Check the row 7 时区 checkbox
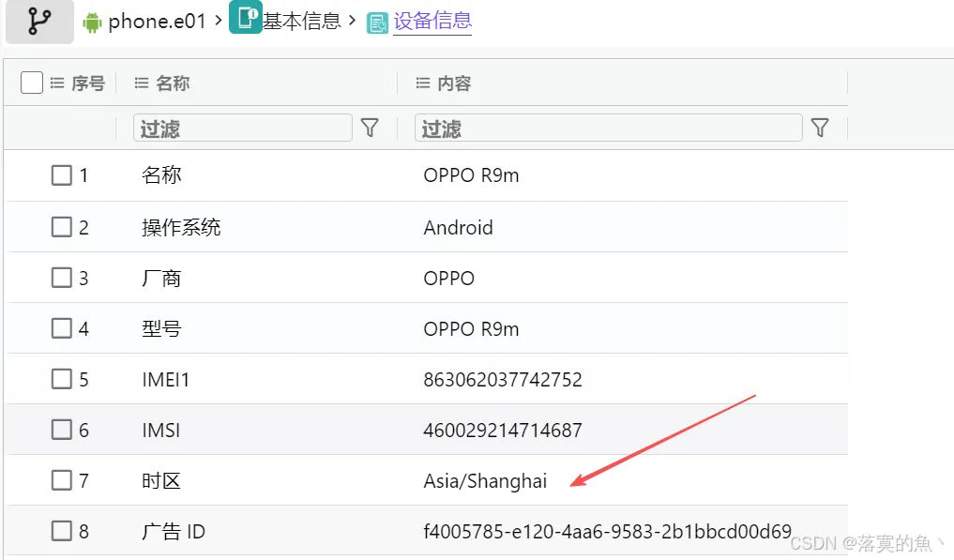954x560 pixels. [x=62, y=479]
